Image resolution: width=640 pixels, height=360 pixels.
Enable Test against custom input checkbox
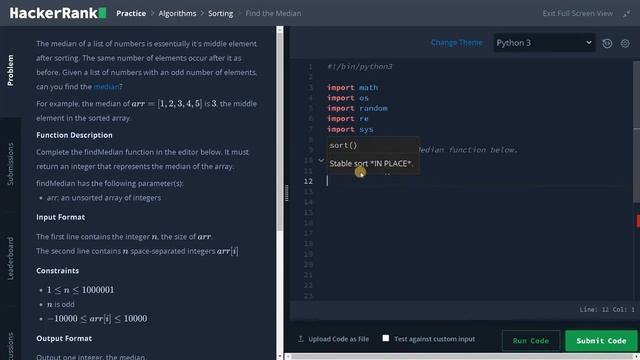click(386, 338)
